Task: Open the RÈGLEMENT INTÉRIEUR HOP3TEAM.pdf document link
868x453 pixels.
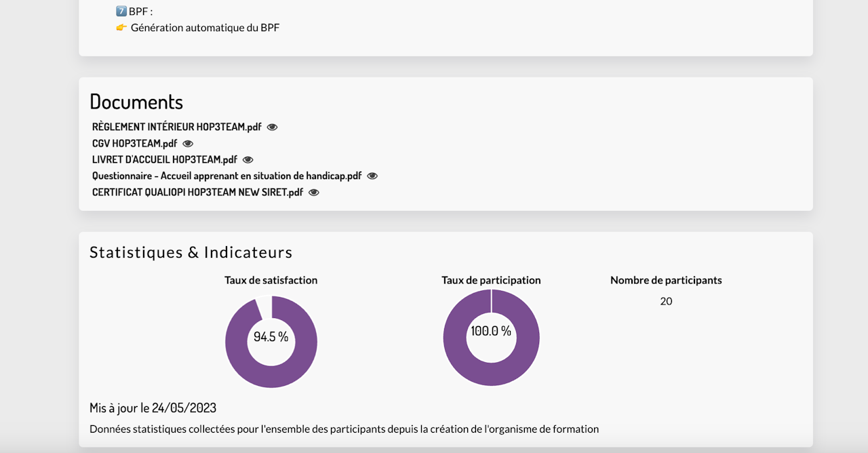Action: coord(176,127)
